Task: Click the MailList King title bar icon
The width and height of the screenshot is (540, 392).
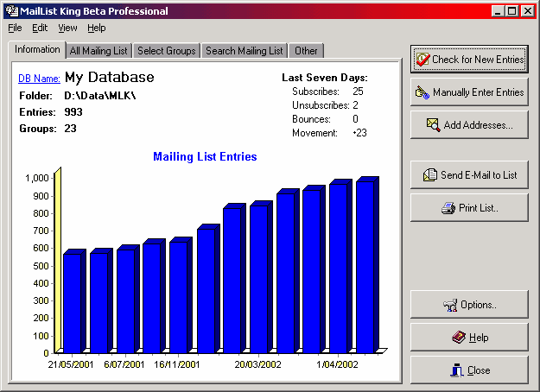Action: pyautogui.click(x=12, y=11)
